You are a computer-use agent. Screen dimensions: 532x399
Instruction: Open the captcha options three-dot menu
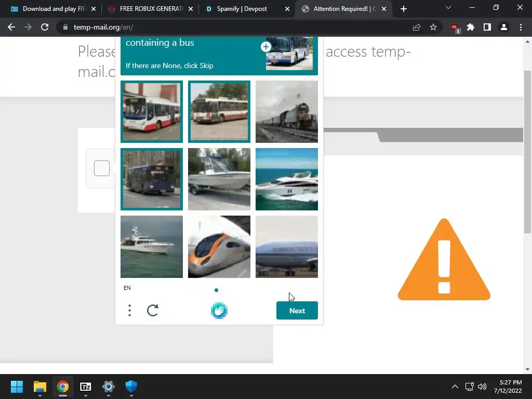129,311
